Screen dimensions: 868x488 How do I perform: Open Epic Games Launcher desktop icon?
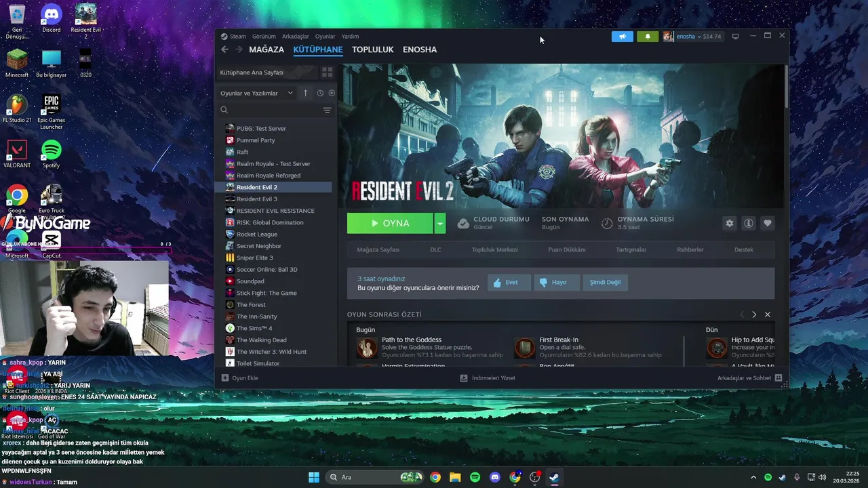click(x=52, y=112)
